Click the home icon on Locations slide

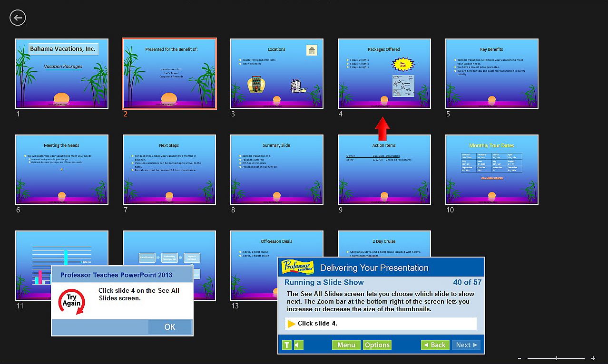tap(312, 50)
